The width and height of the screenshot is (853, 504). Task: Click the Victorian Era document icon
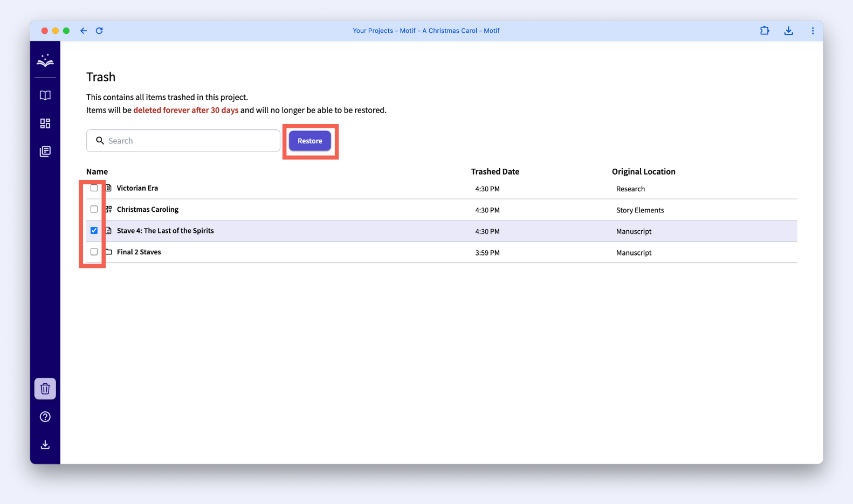tap(108, 188)
